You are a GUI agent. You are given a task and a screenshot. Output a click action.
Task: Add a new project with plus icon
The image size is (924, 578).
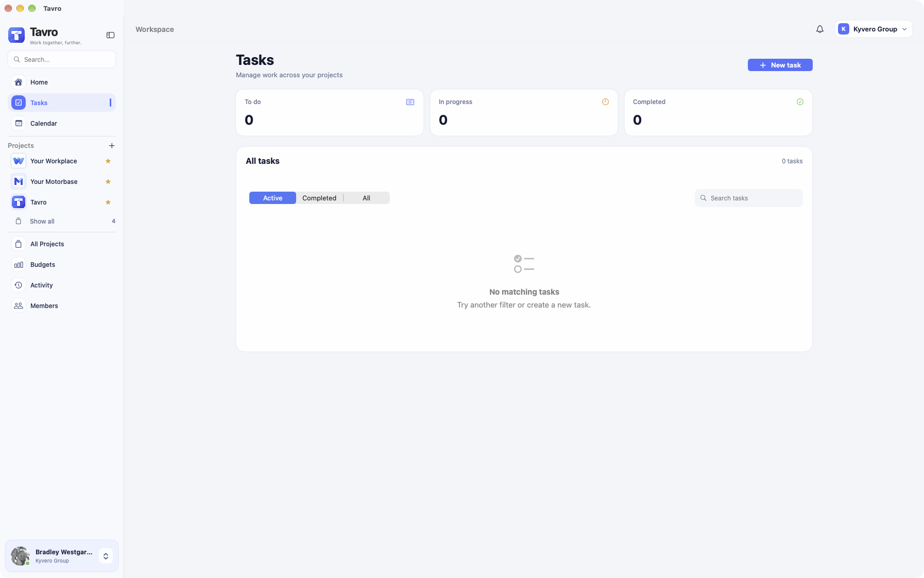pos(112,146)
